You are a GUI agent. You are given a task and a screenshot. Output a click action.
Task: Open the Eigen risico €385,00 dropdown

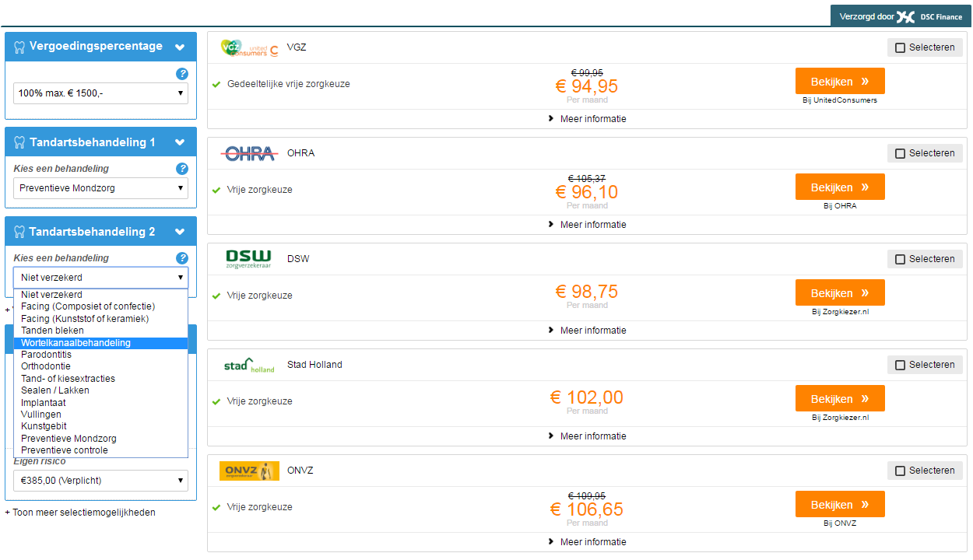(100, 481)
